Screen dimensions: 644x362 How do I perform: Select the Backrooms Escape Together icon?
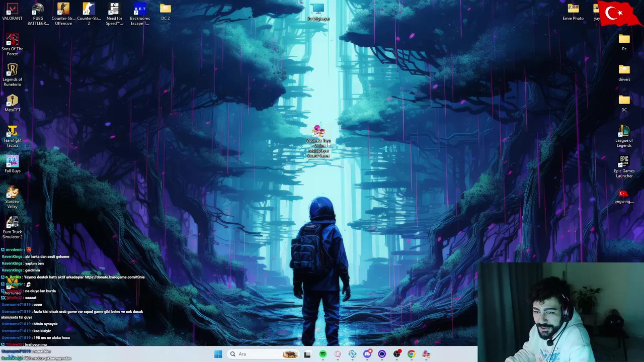tap(140, 14)
